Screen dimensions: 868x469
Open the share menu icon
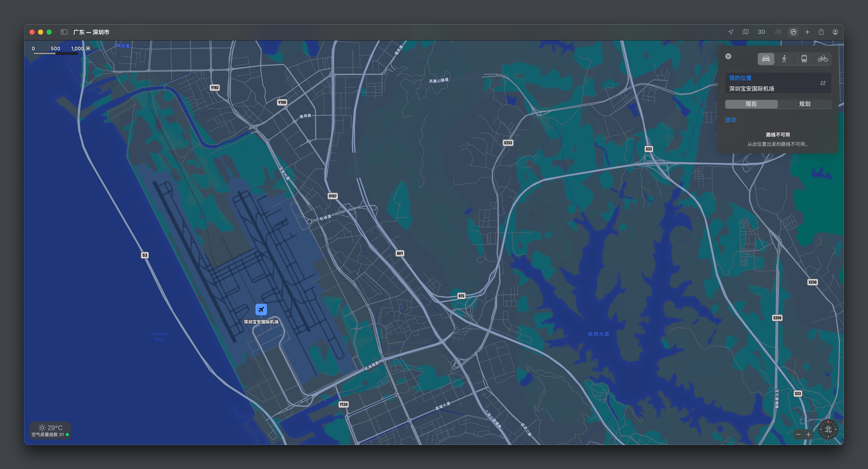(x=821, y=32)
